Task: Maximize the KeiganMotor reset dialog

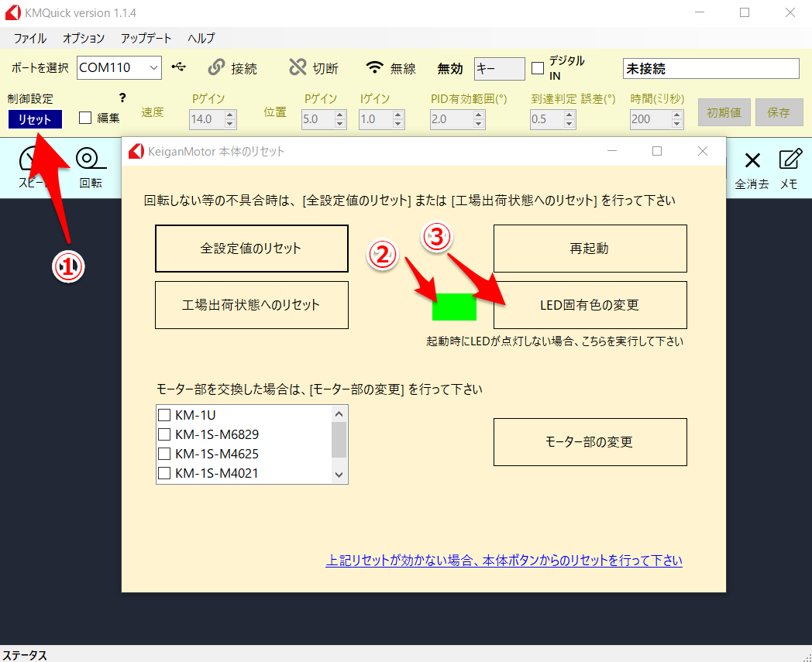Action: [x=657, y=151]
